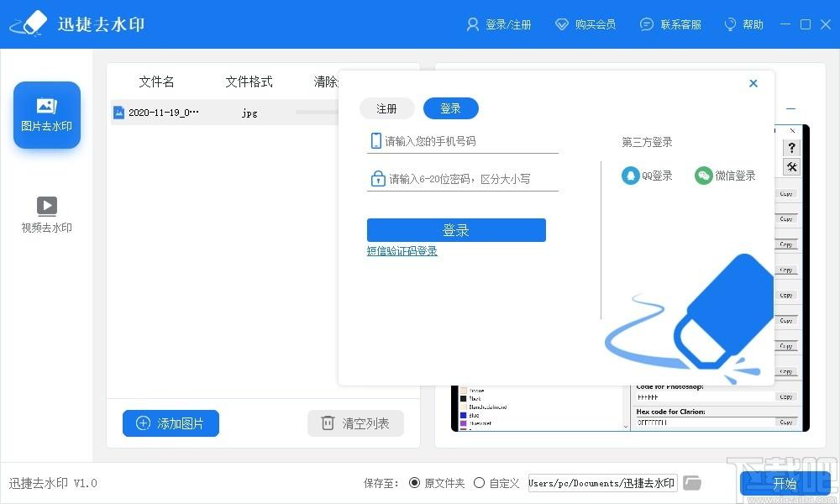Open the 登录/注册 account option in header
The image size is (840, 504).
pyautogui.click(x=498, y=24)
